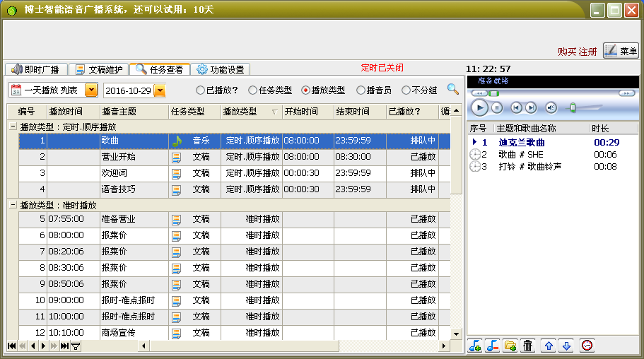Collapse the 定时.顺序播放 group
Viewport: 644px width, 359px height.
pos(13,126)
